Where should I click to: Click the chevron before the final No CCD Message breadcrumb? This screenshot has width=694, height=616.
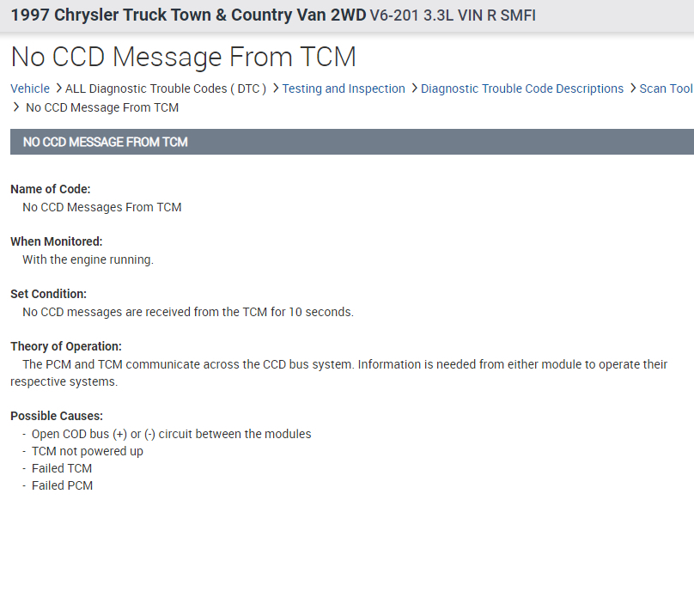(x=16, y=107)
